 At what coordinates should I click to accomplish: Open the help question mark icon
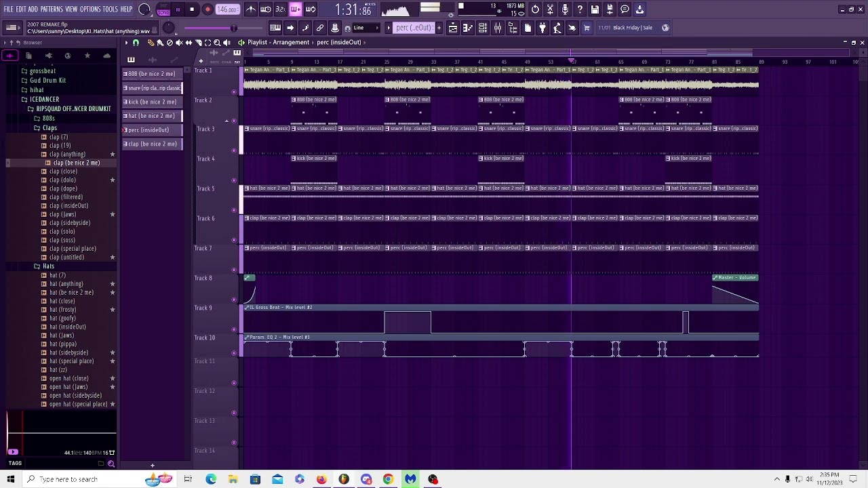(580, 9)
